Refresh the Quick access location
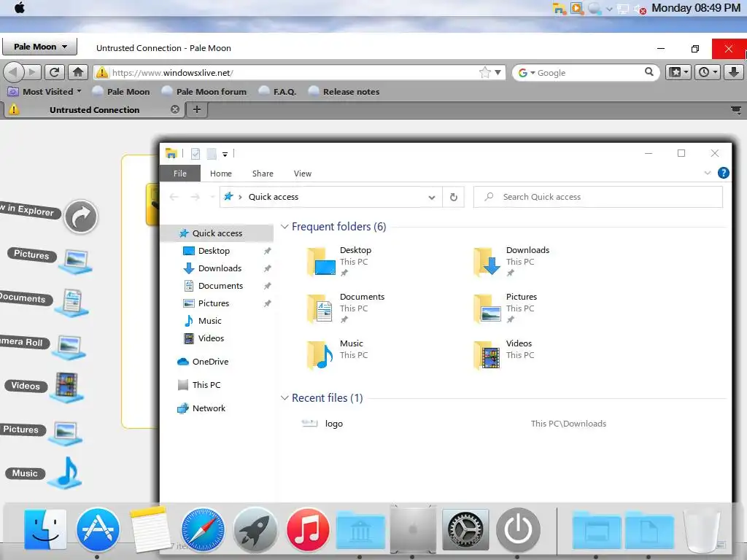The height and width of the screenshot is (560, 747). click(x=454, y=197)
